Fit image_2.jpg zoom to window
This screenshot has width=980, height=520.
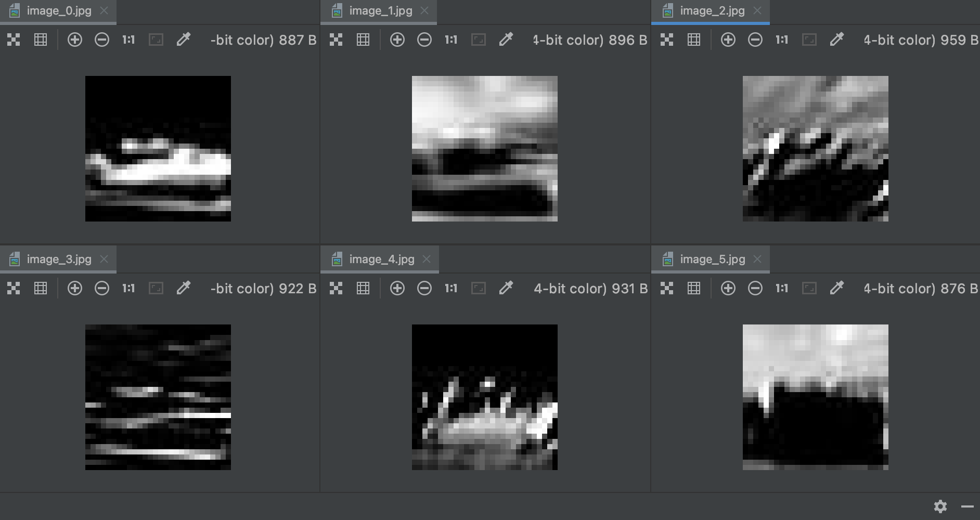(809, 40)
